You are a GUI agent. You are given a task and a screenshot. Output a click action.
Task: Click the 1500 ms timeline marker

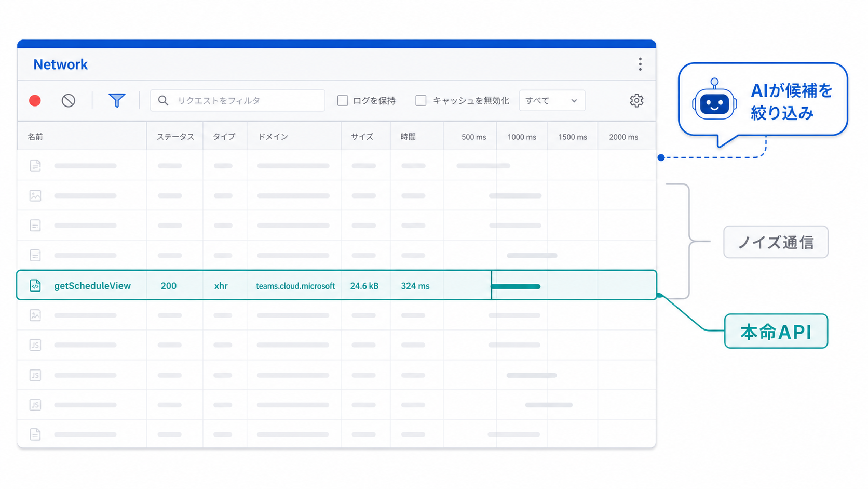click(573, 137)
